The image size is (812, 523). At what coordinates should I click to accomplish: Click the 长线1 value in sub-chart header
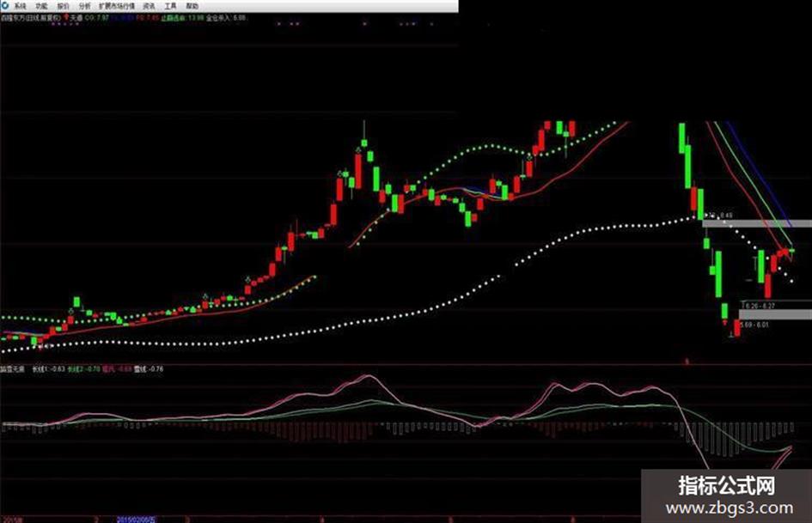point(49,369)
